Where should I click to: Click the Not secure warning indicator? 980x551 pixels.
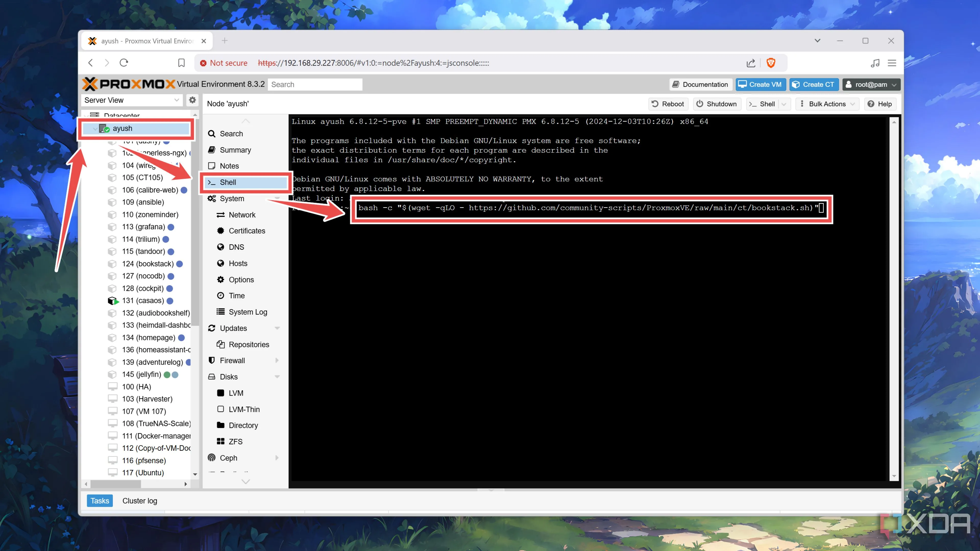pos(224,63)
